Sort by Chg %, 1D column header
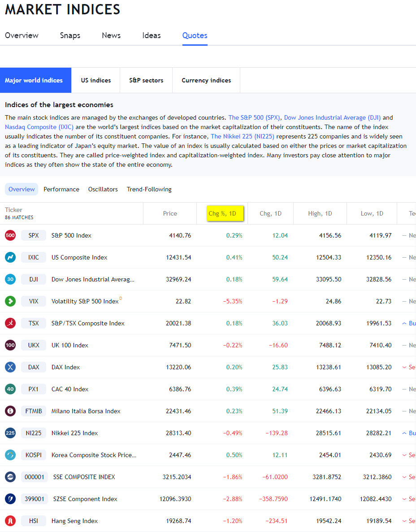The image size is (416, 532). 222,213
